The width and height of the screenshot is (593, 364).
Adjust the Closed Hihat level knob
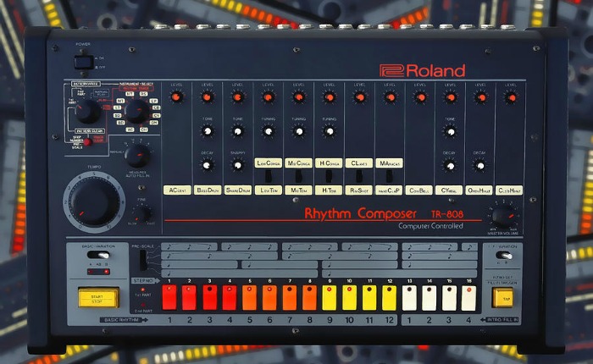pyautogui.click(x=511, y=98)
